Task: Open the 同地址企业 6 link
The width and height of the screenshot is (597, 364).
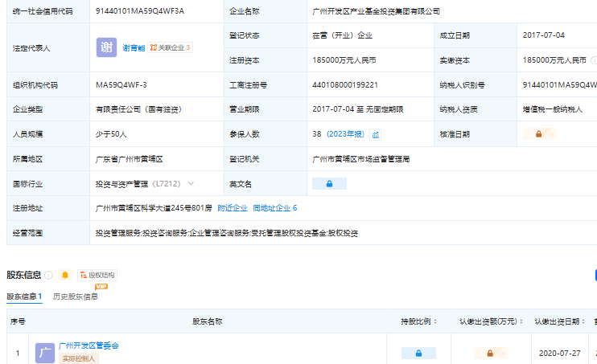Action: click(x=275, y=208)
